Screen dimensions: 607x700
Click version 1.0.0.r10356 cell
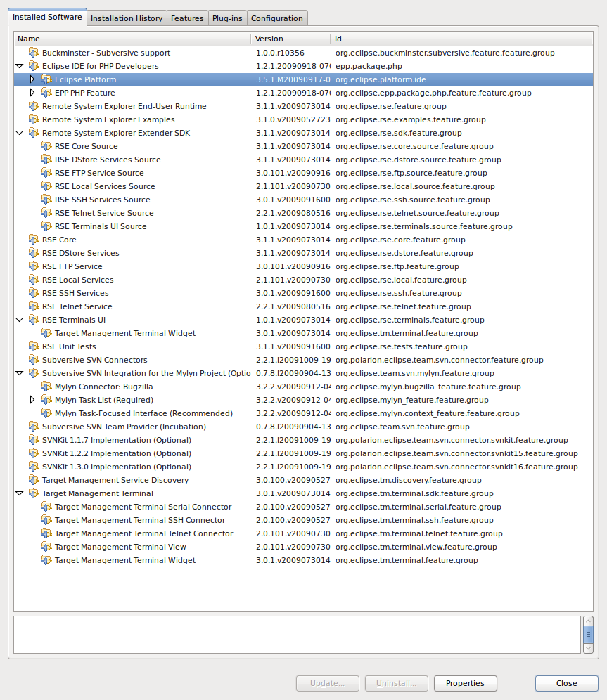coord(280,53)
